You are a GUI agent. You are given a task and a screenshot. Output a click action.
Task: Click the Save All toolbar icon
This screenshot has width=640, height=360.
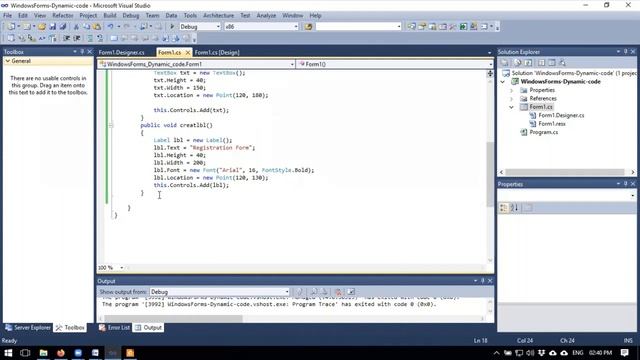click(x=63, y=27)
